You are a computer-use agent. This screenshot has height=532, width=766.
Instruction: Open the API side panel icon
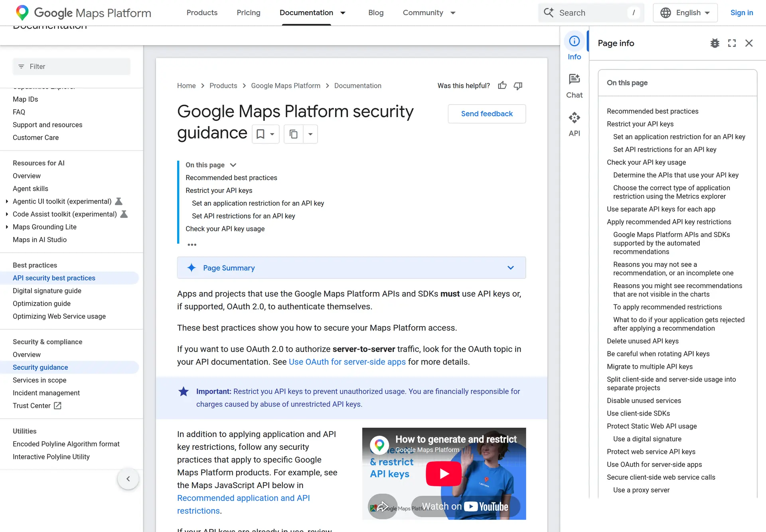[x=574, y=117]
